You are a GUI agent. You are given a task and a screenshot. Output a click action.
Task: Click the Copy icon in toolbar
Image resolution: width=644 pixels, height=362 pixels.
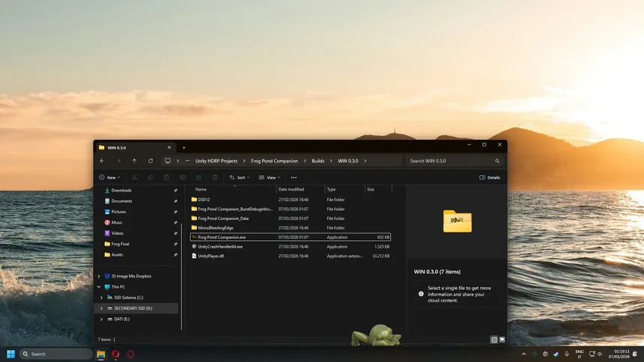tap(151, 177)
